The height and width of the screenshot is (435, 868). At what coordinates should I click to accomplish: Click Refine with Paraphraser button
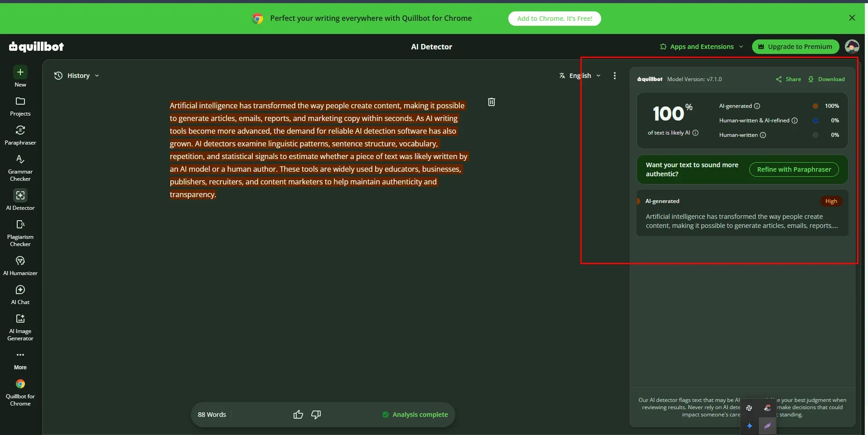click(794, 169)
